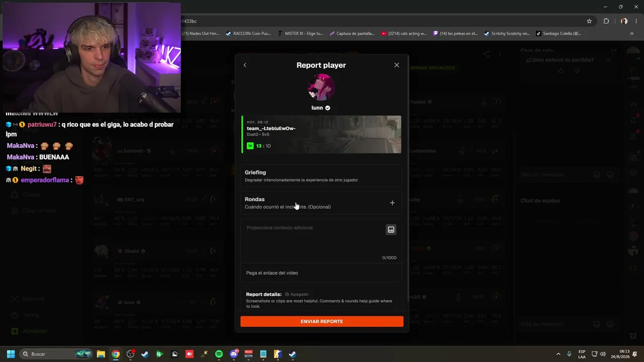Image resolution: width=644 pixels, height=362 pixels.
Task: Open Spotify from the taskbar
Action: click(219, 354)
